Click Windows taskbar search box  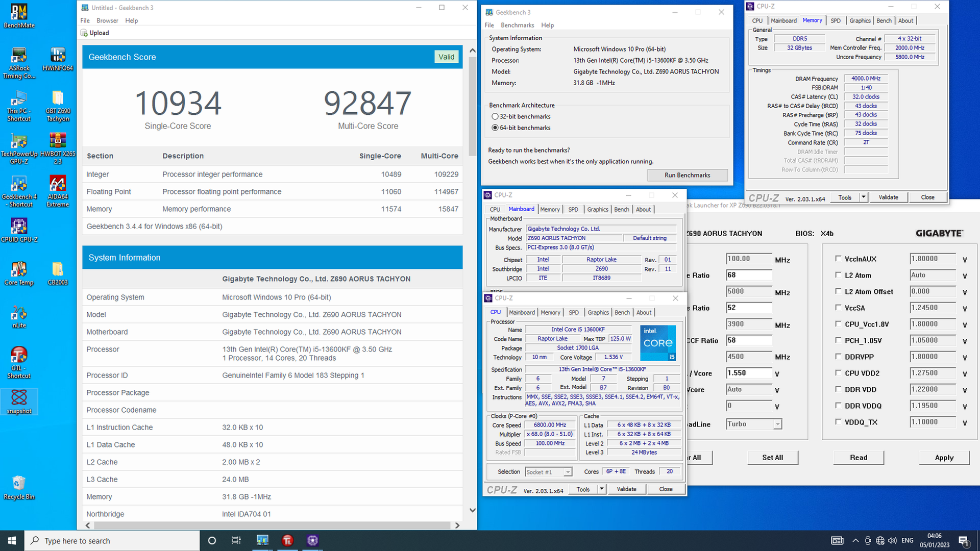click(112, 540)
